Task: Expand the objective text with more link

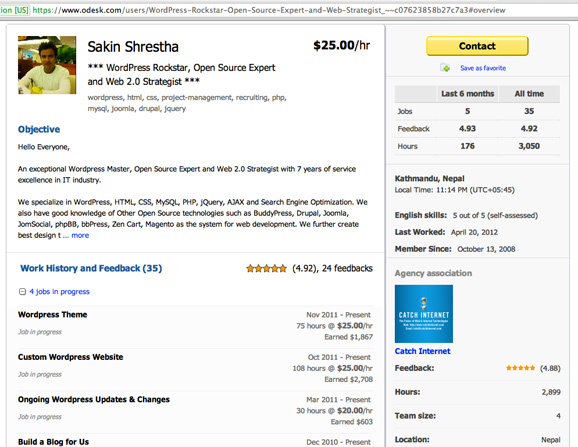Action: [80, 235]
